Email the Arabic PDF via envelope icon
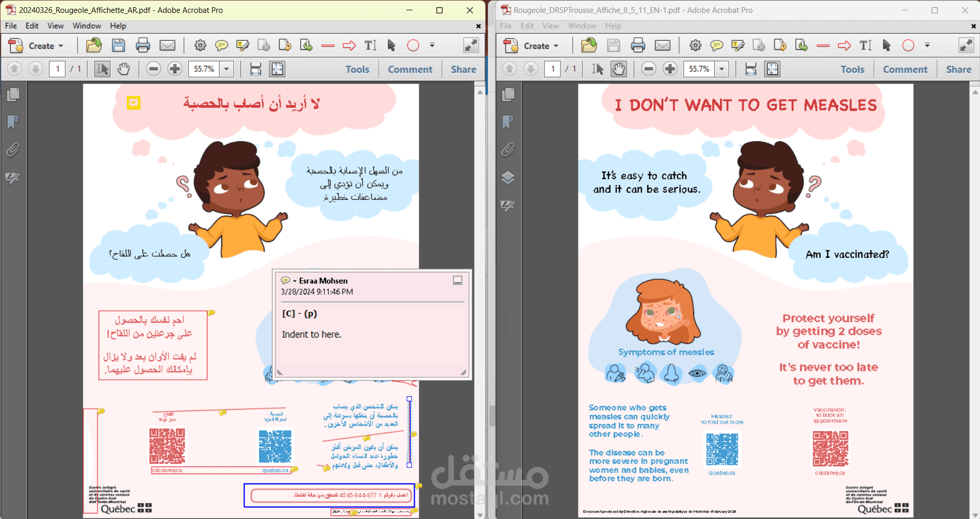 [x=167, y=45]
